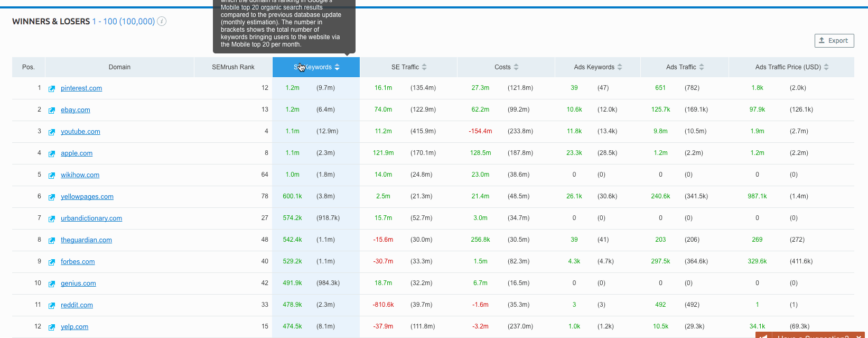This screenshot has width=868, height=338.
Task: Open the reddit.com domain link
Action: [x=77, y=305]
